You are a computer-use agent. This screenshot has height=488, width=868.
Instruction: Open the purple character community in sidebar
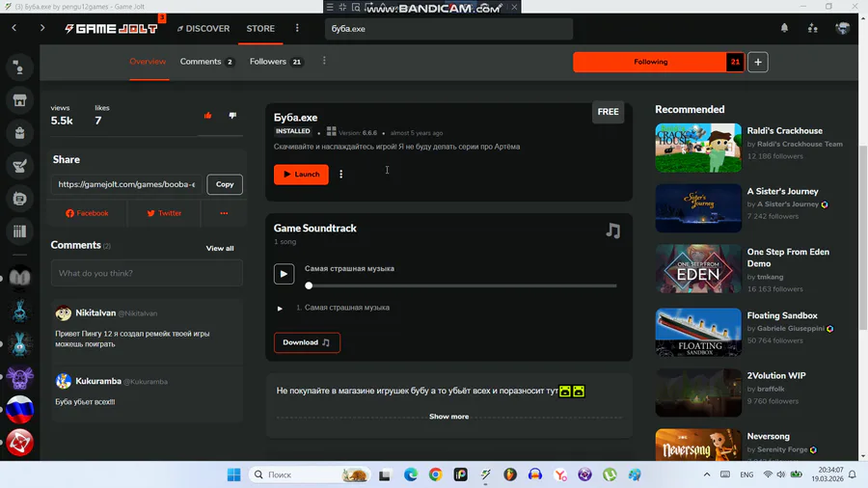[20, 377]
